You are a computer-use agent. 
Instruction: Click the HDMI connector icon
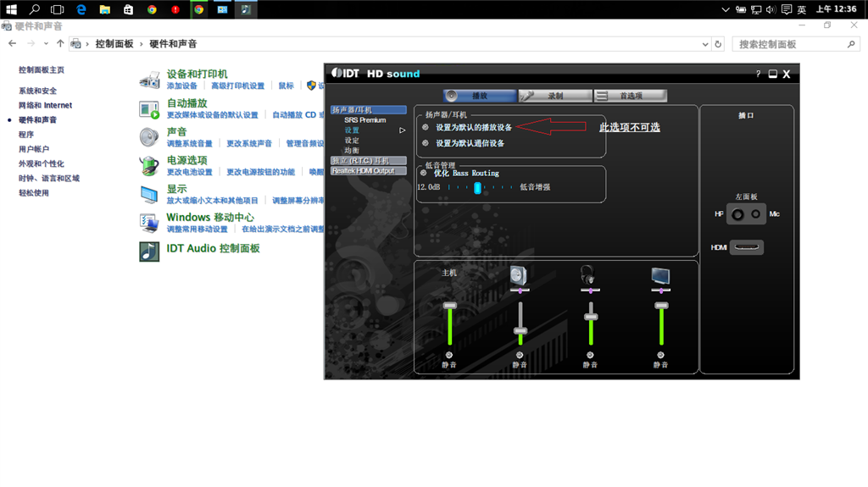(x=747, y=246)
